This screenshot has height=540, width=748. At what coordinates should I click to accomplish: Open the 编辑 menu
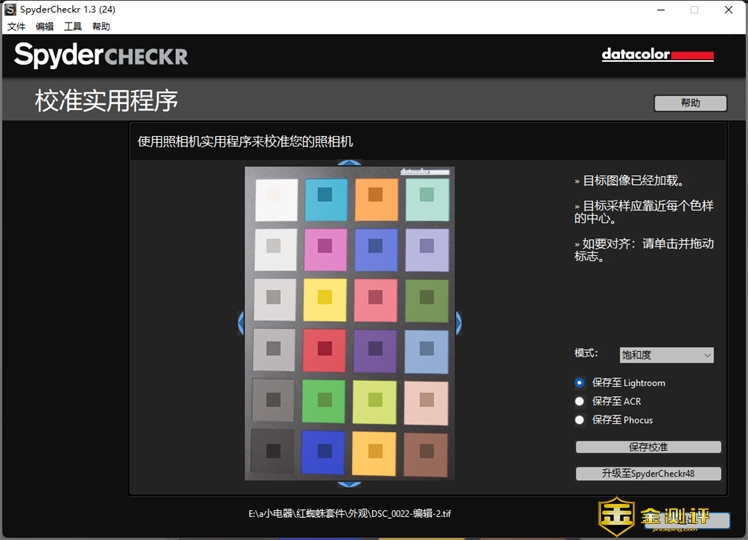click(x=45, y=27)
